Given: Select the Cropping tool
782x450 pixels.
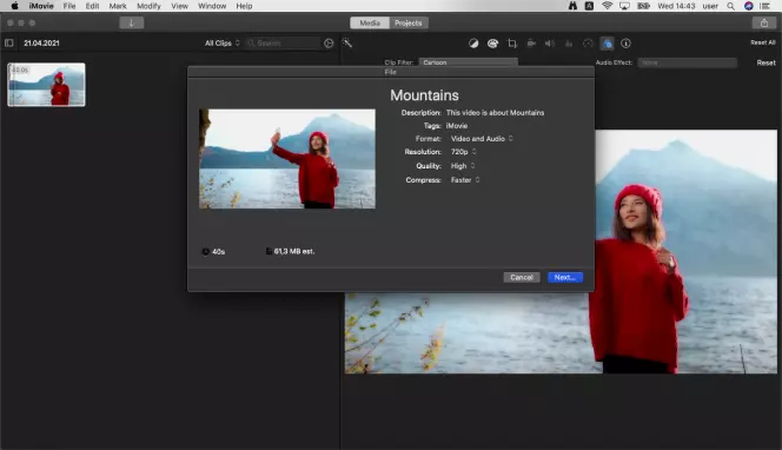Looking at the screenshot, I should (x=512, y=43).
